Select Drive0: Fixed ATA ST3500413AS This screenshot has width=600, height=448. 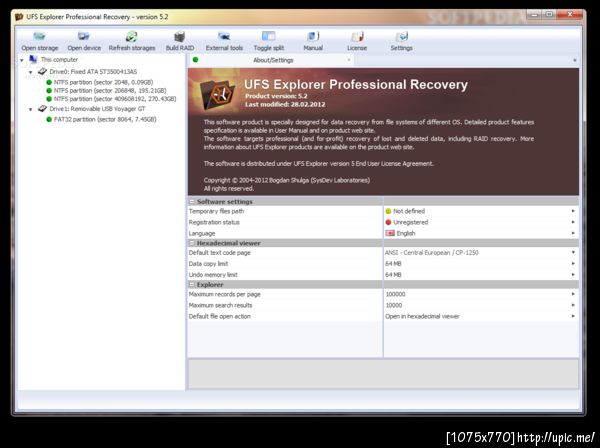click(x=93, y=72)
